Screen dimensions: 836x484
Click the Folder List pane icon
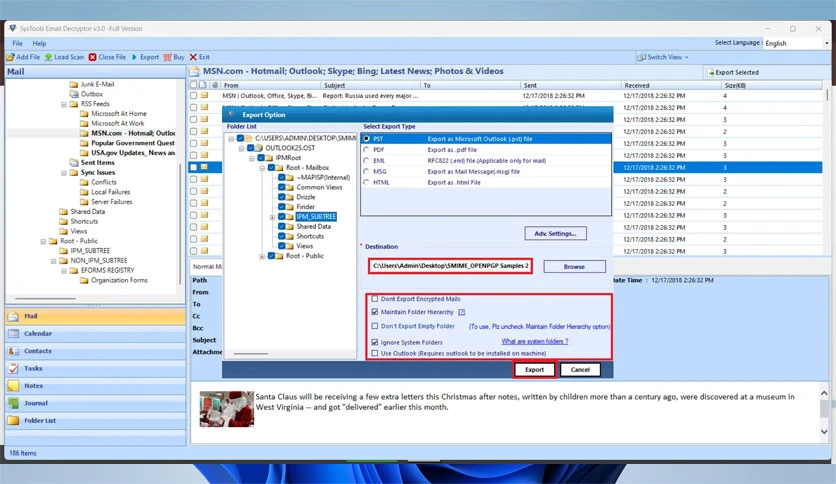click(13, 421)
